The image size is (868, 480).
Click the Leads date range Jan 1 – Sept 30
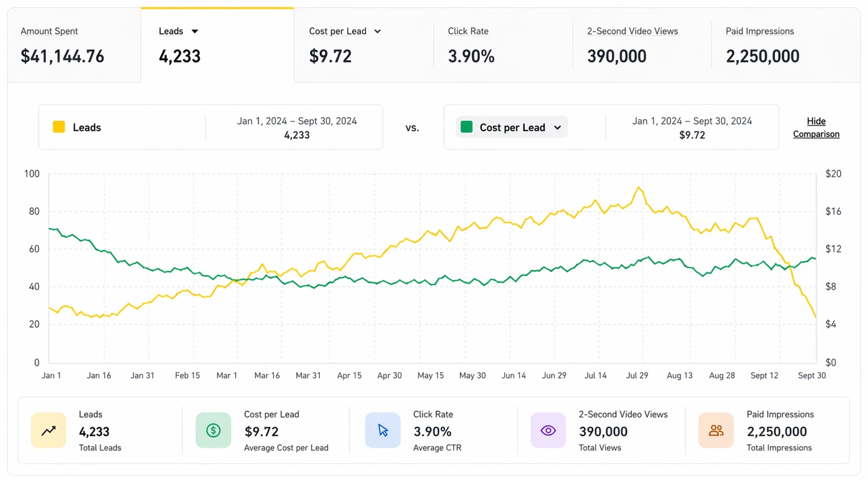click(297, 121)
